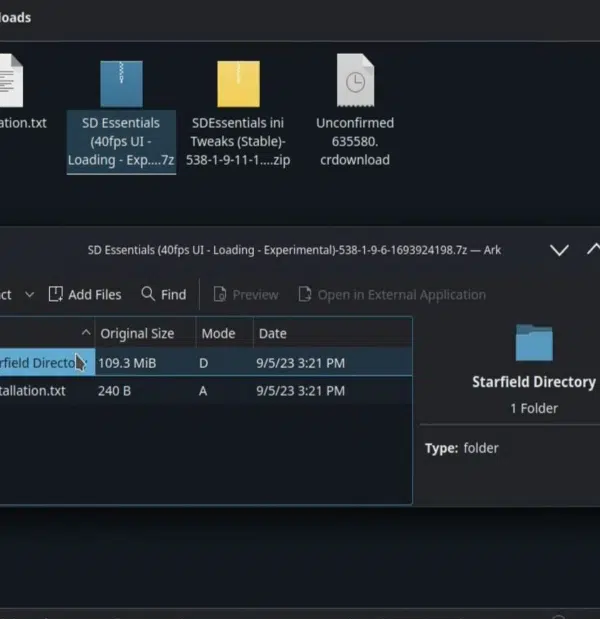The image size is (600, 620).
Task: Click the down chevron in Ark title bar
Action: point(559,250)
